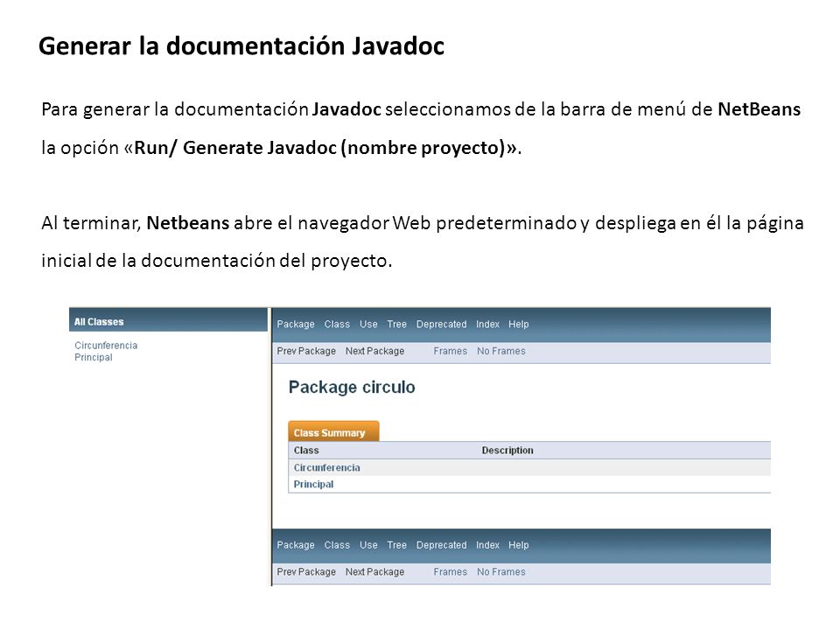Screen dimensions: 840x630
Task: Click the bold word NetBeans in first paragraph
Action: [759, 109]
